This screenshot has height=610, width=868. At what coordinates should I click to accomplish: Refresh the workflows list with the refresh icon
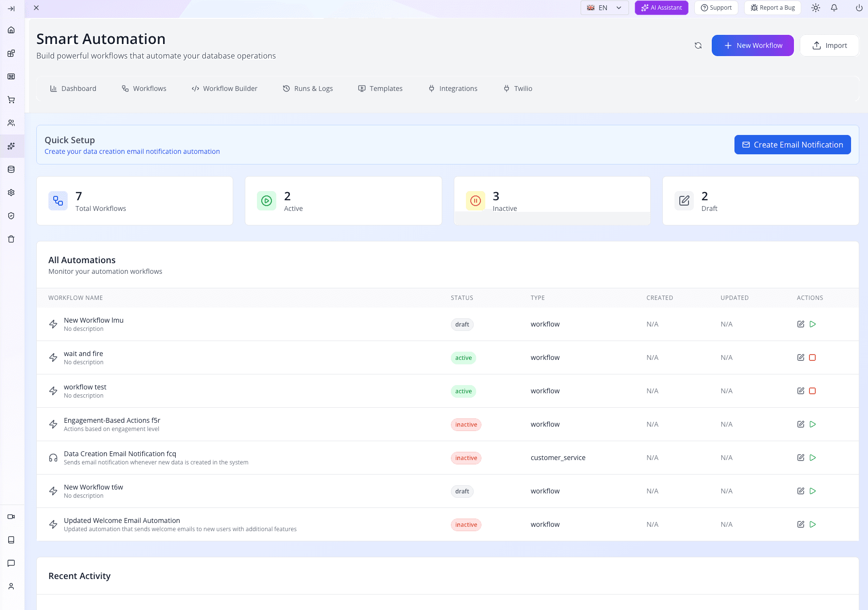pyautogui.click(x=698, y=45)
